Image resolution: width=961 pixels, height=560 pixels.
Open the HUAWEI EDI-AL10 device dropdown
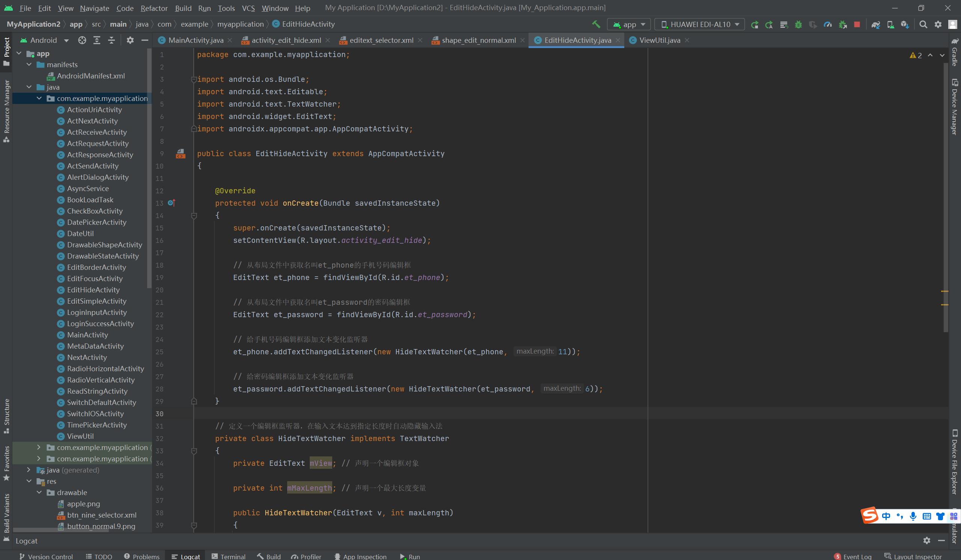[700, 24]
